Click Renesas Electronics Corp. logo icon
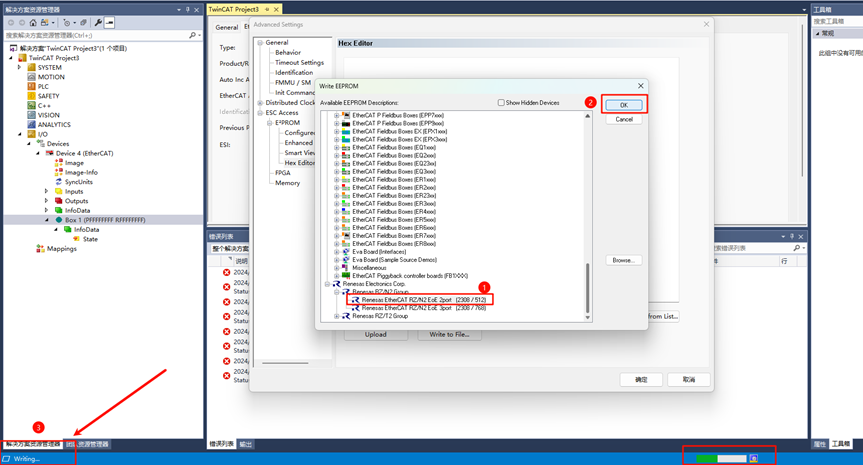This screenshot has width=863, height=465. pyautogui.click(x=336, y=284)
